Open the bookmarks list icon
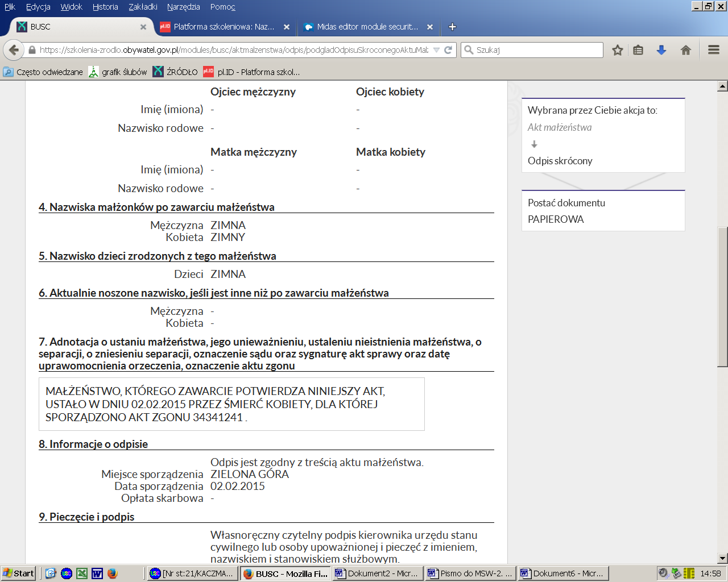728x582 pixels. [638, 50]
